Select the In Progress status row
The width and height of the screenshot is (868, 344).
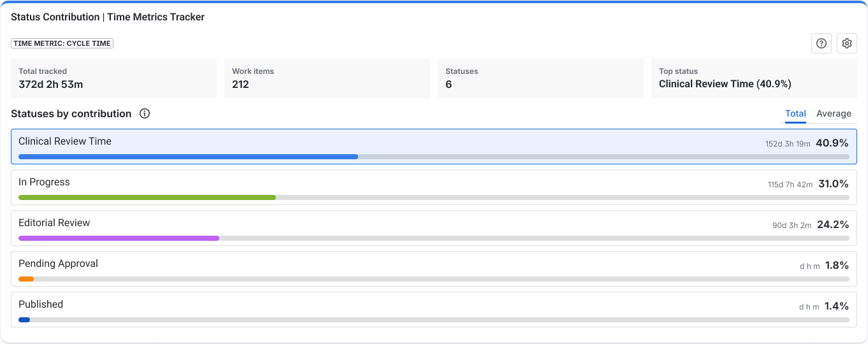point(434,187)
